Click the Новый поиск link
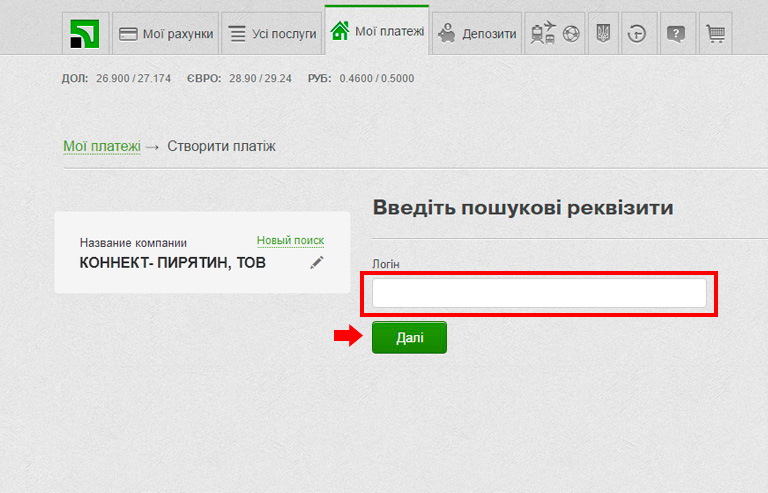The width and height of the screenshot is (768, 493). [290, 241]
